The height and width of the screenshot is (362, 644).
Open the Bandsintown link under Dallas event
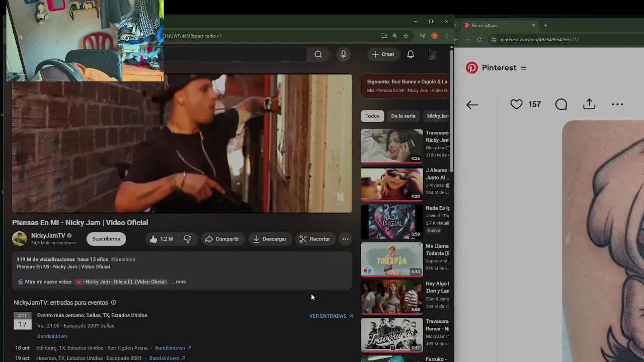point(52,336)
